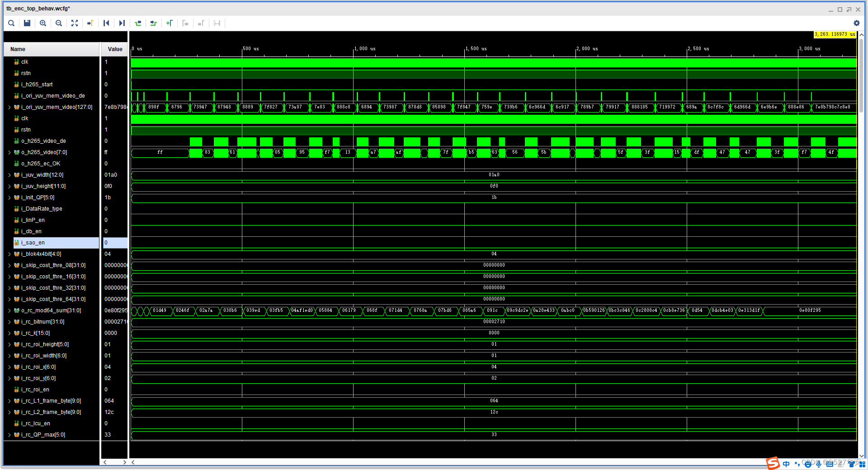The width and height of the screenshot is (868, 470).
Task: Select the i_h265_start signal
Action: click(x=37, y=85)
